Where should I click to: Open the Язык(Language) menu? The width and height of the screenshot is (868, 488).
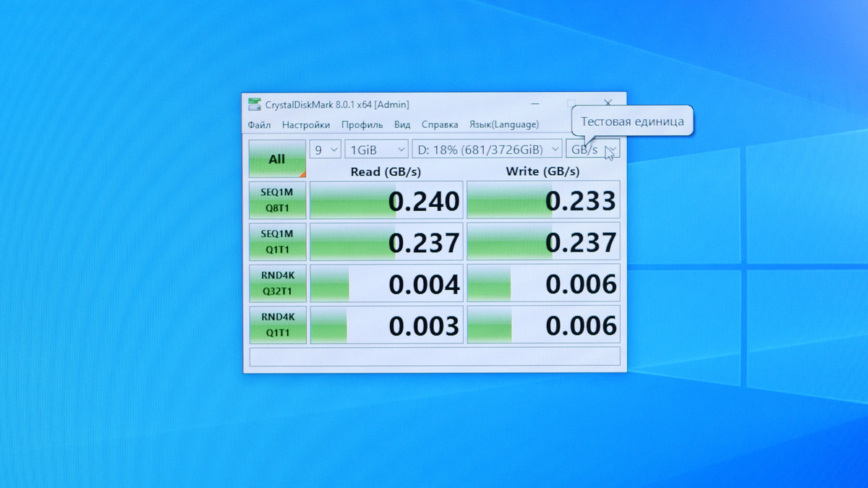[503, 124]
